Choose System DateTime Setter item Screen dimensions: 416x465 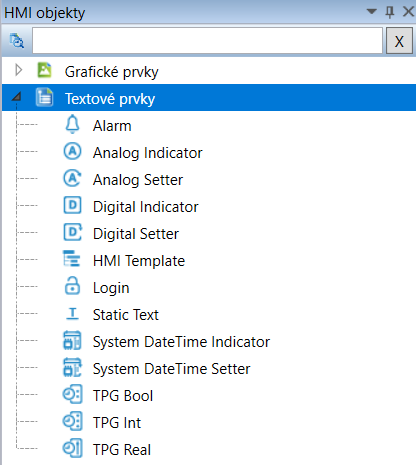click(x=171, y=369)
